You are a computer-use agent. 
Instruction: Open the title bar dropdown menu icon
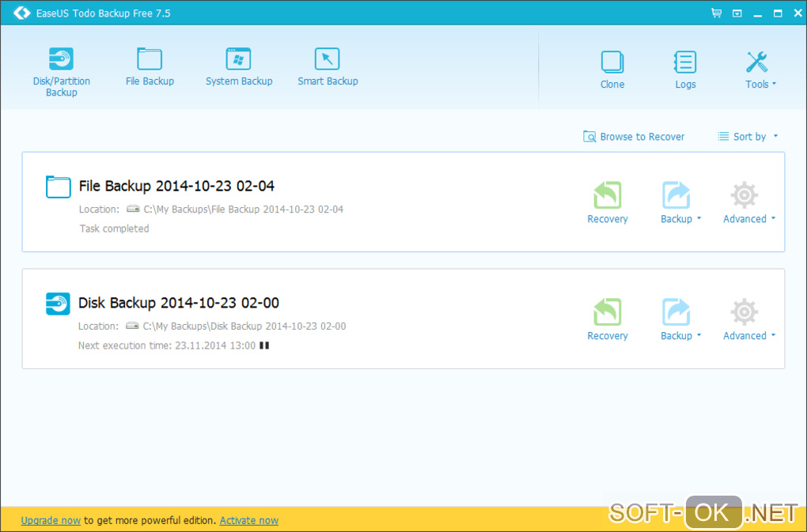pyautogui.click(x=737, y=13)
